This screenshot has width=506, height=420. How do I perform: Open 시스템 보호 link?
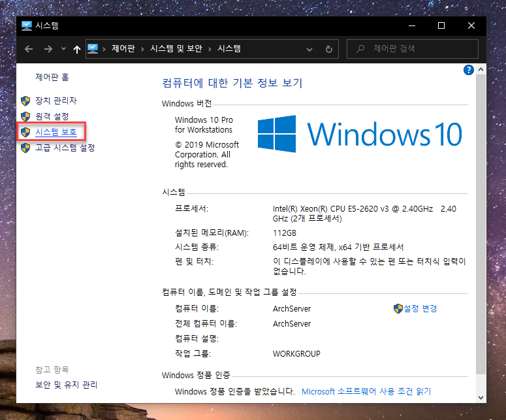coord(56,132)
